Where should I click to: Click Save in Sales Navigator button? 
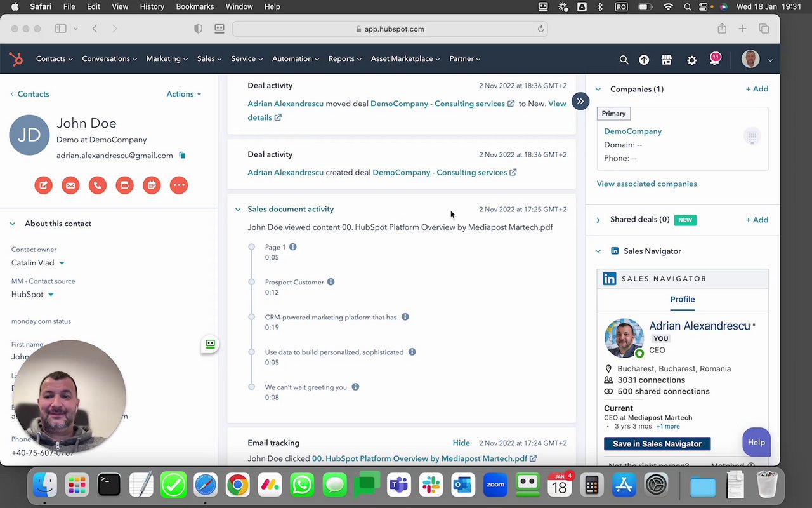coord(657,444)
